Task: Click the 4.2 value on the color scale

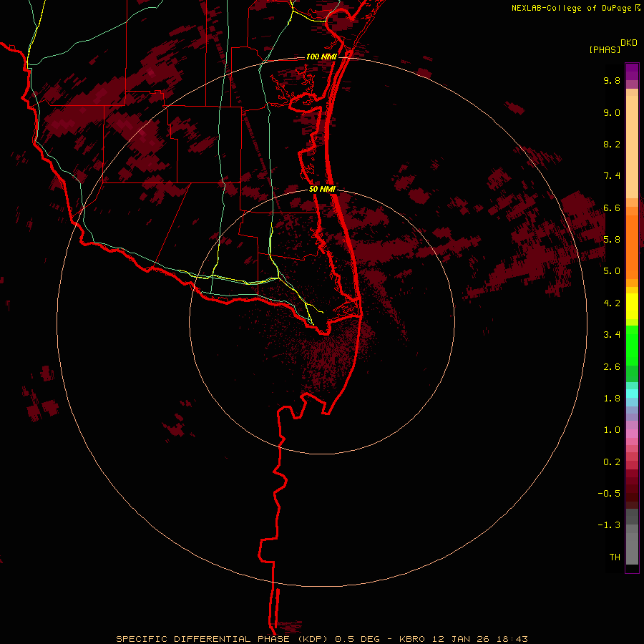Action: pyautogui.click(x=612, y=303)
